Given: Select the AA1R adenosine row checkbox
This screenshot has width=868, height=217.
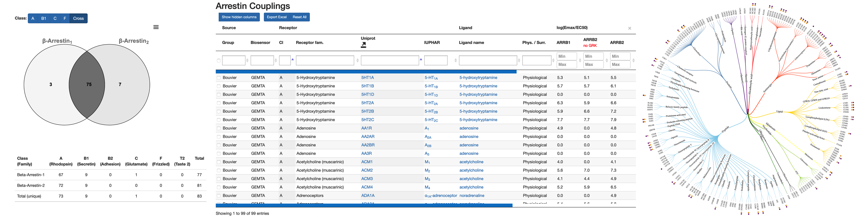Looking at the screenshot, I should click(x=219, y=128).
